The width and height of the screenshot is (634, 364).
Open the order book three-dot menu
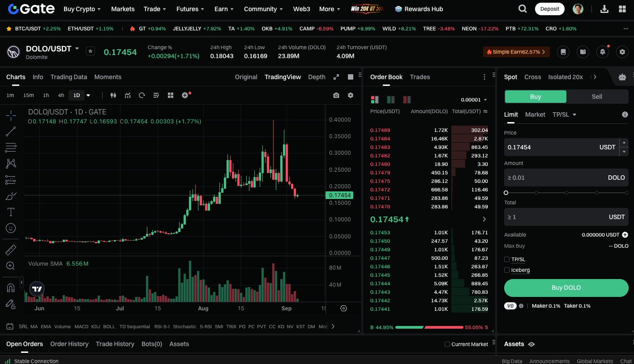484,77
